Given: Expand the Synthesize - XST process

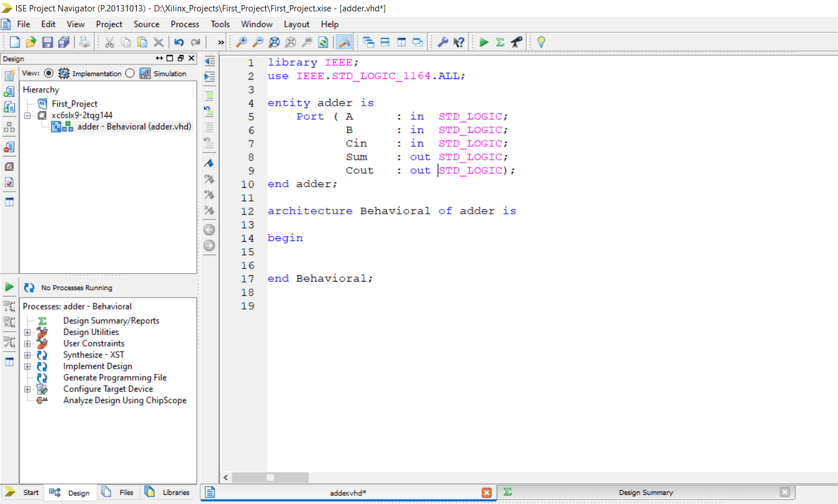Looking at the screenshot, I should pos(27,355).
